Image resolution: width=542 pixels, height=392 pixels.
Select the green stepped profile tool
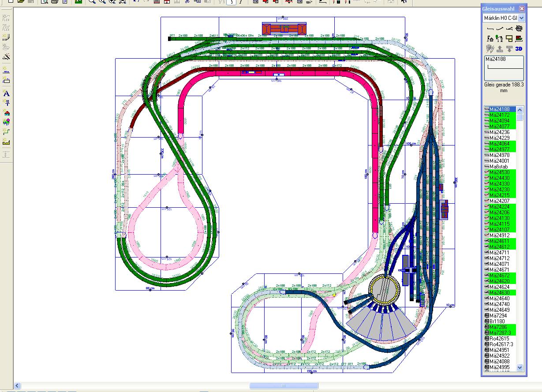[6, 131]
